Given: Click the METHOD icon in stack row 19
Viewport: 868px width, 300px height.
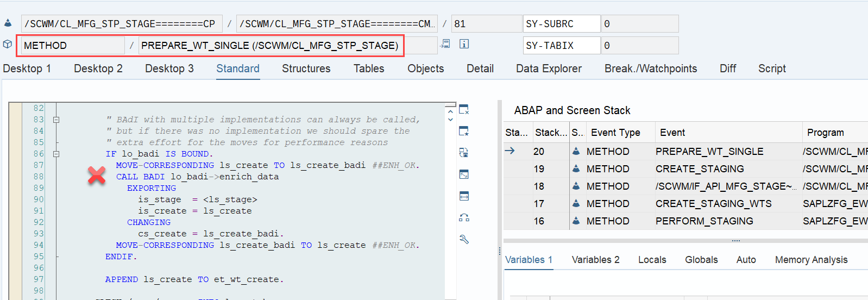Looking at the screenshot, I should pos(576,168).
